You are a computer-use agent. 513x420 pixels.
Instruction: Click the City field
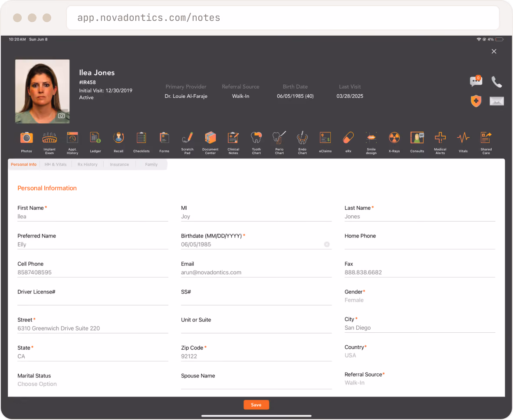[420, 328]
